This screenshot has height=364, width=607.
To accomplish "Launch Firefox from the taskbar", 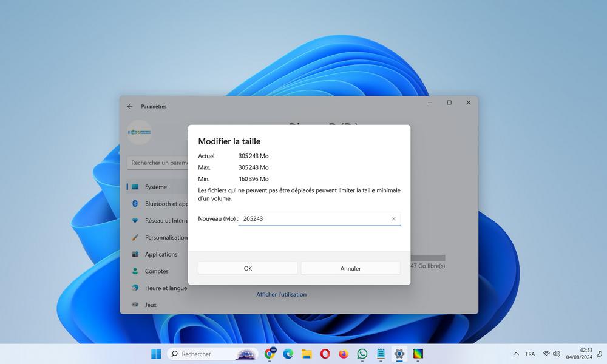I will tap(343, 354).
